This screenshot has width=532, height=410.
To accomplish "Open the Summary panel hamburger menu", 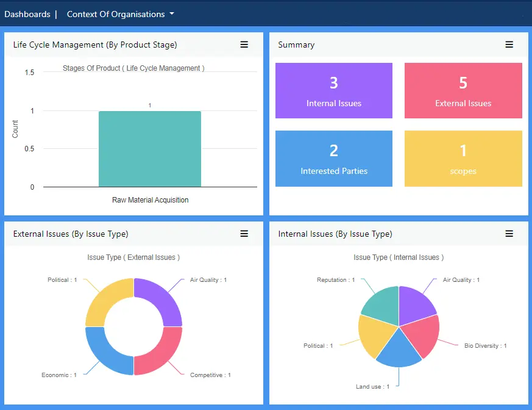I will [509, 45].
